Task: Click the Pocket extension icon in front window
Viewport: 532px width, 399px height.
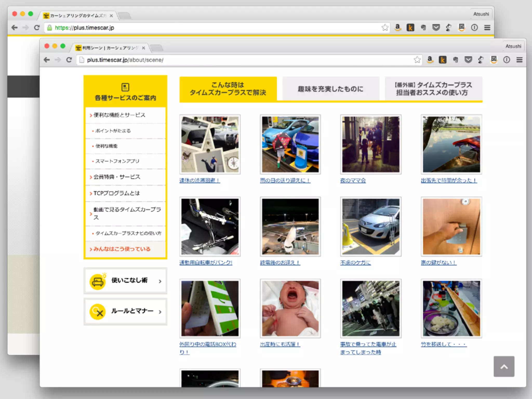Action: pos(468,60)
